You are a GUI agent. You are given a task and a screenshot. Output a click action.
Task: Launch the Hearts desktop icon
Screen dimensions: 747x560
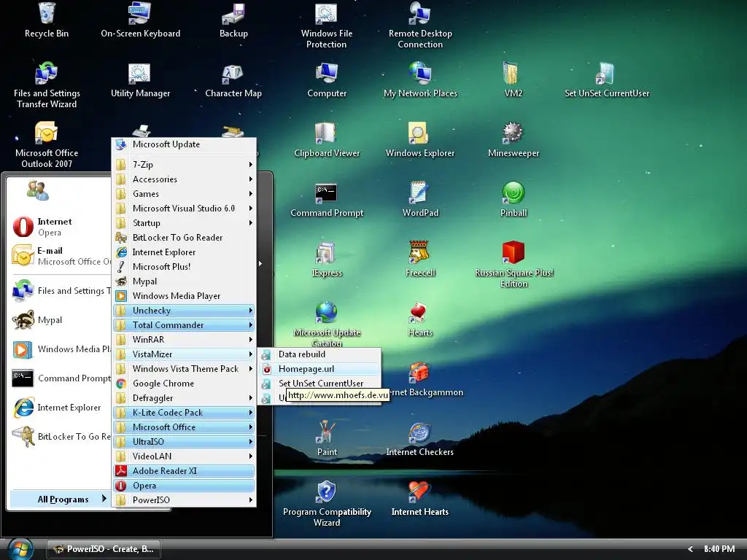[420, 319]
